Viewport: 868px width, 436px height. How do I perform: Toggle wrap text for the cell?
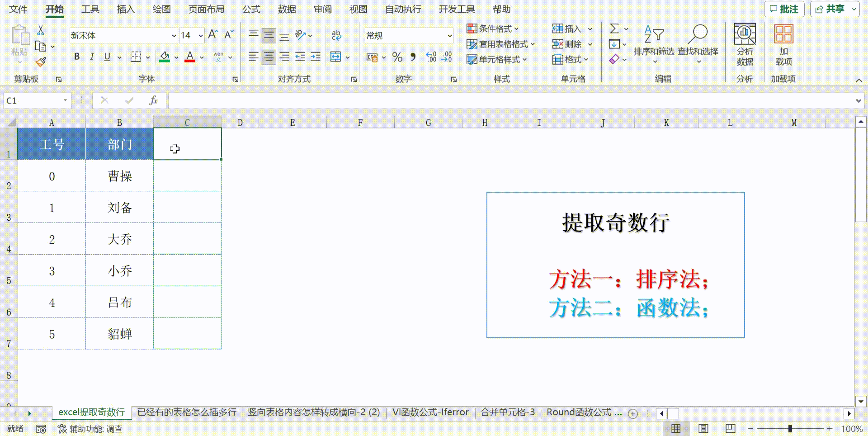336,35
